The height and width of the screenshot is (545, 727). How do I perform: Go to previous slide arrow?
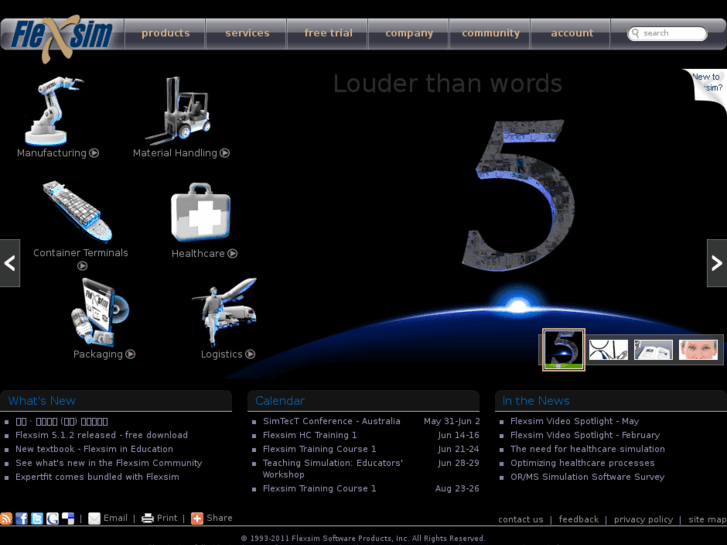point(10,263)
